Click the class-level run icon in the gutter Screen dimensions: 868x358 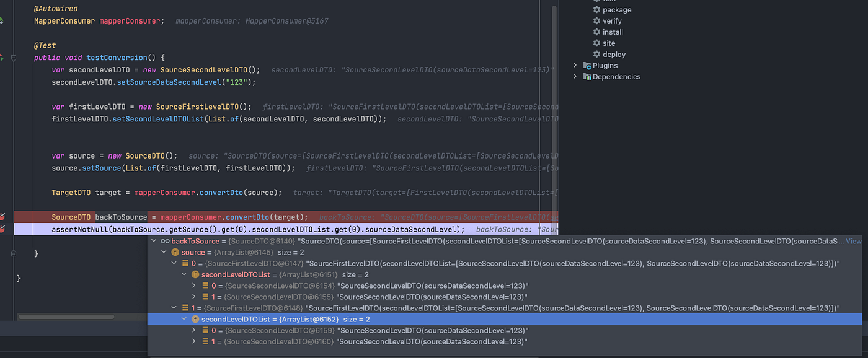coord(2,20)
